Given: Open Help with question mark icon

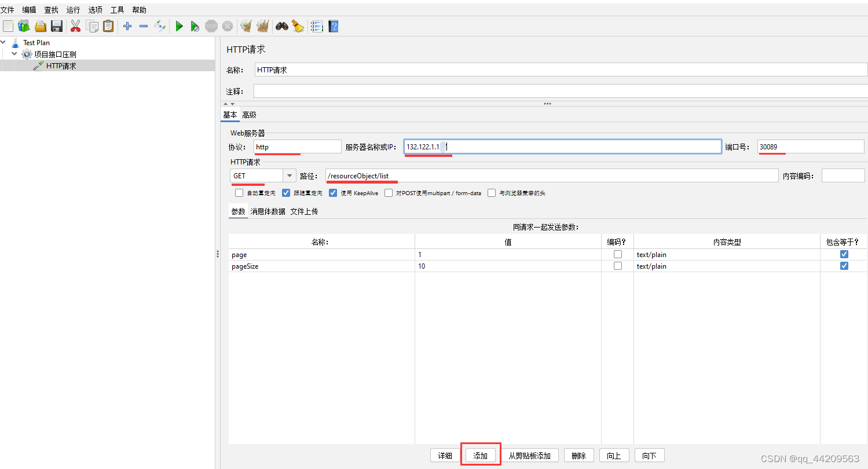Looking at the screenshot, I should click(333, 26).
